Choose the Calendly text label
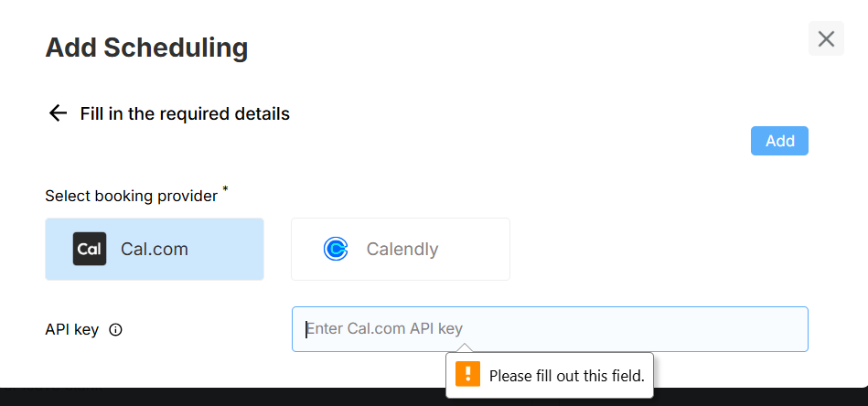The image size is (868, 406). click(402, 249)
